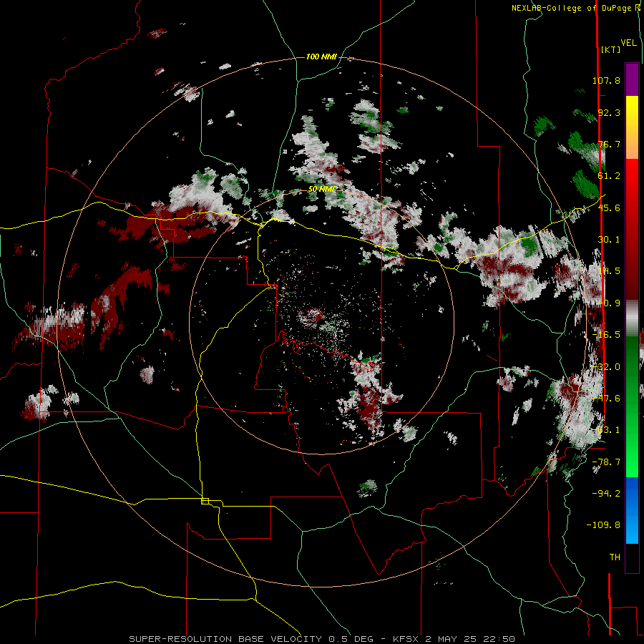This screenshot has height=644, width=644.
Task: Pick the blue segment of the color bar
Action: pos(632,510)
